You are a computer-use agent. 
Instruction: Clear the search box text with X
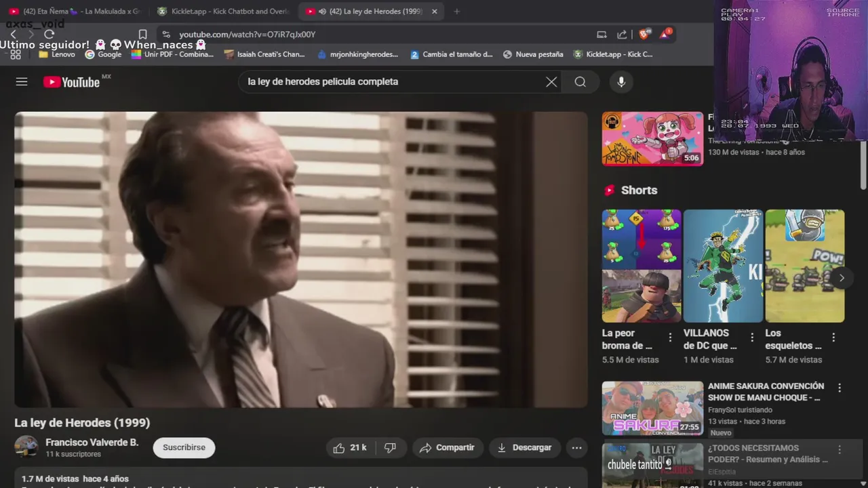coord(551,82)
